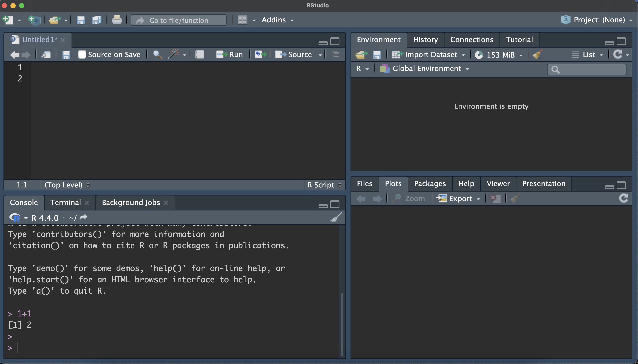Image resolution: width=638 pixels, height=364 pixels.
Task: Open Global Environment selector
Action: 424,68
